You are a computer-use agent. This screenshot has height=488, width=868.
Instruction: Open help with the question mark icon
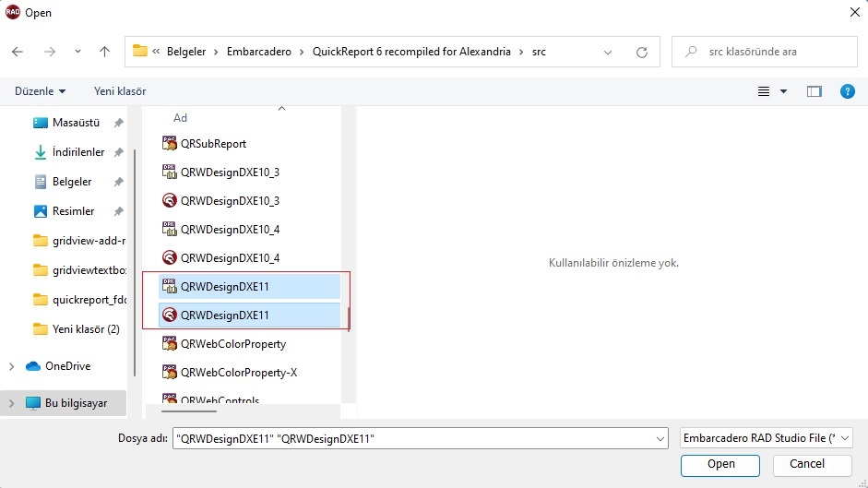(847, 91)
